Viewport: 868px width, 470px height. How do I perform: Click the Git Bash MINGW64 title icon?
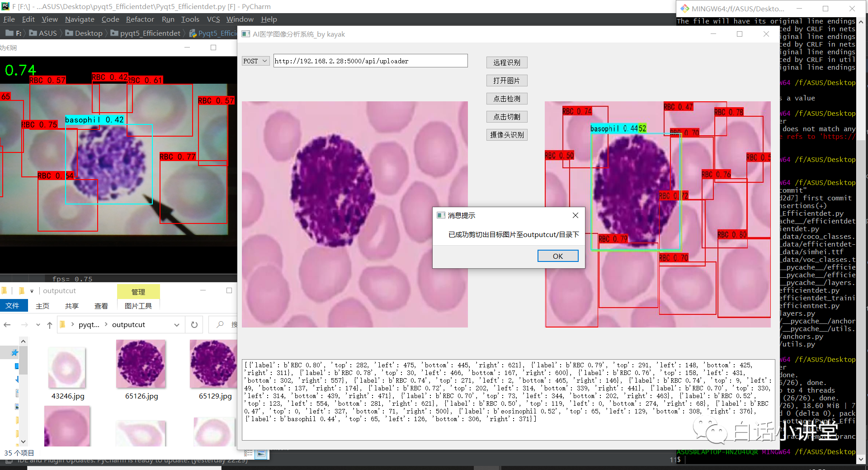pos(685,9)
